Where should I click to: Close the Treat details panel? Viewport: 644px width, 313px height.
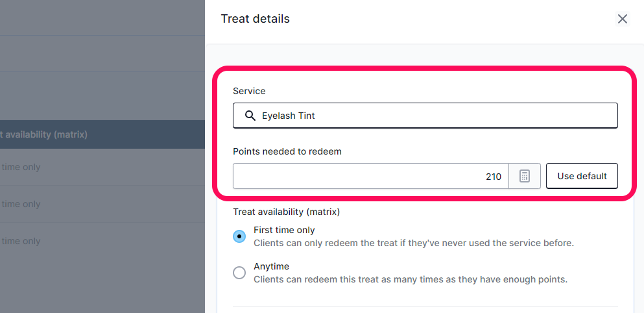622,19
